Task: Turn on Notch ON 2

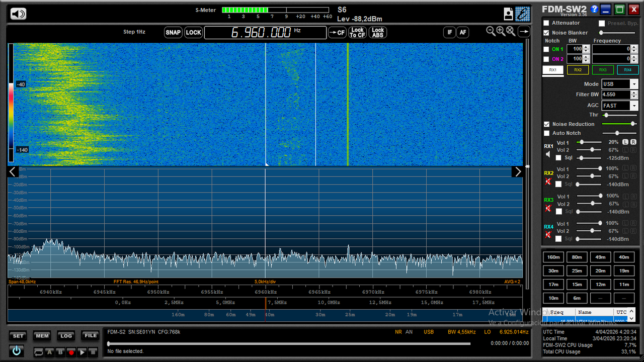Action: tap(546, 59)
